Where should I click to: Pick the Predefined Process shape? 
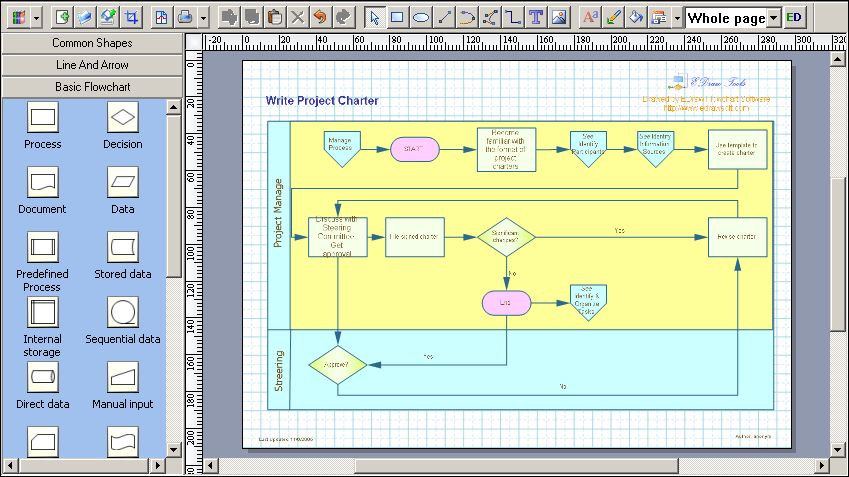tap(42, 246)
